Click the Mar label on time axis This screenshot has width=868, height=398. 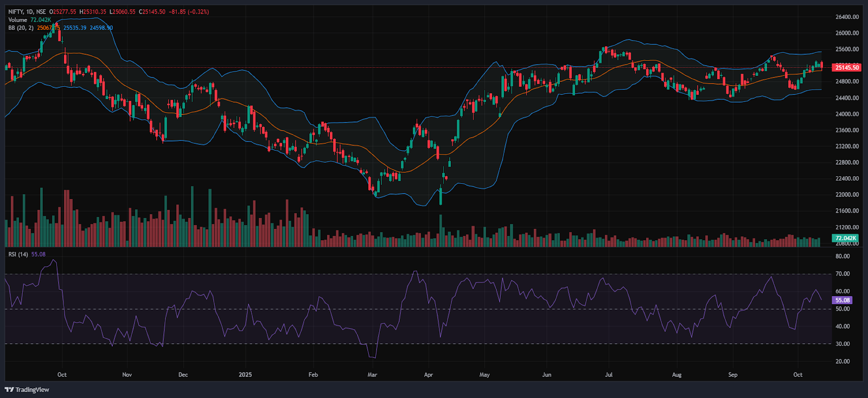(372, 375)
